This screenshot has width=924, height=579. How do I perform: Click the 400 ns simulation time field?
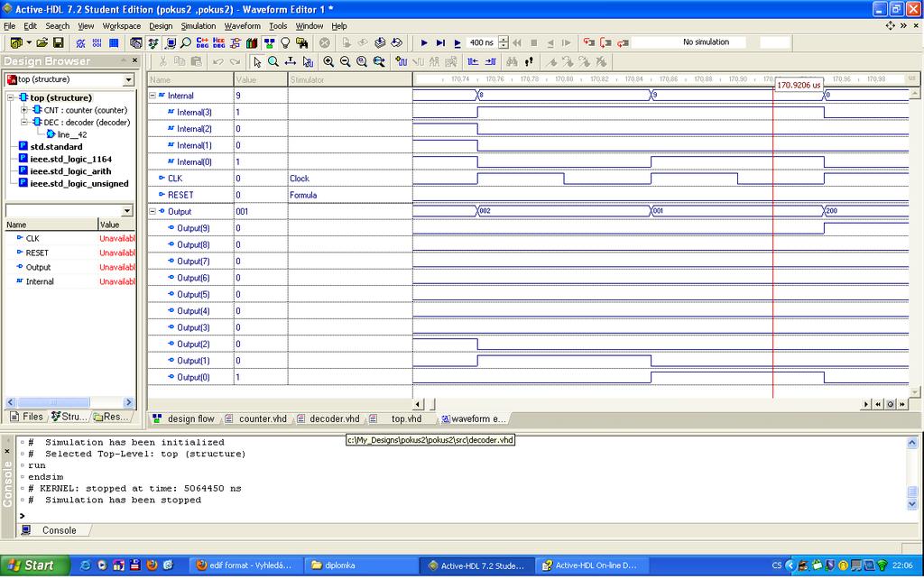482,42
